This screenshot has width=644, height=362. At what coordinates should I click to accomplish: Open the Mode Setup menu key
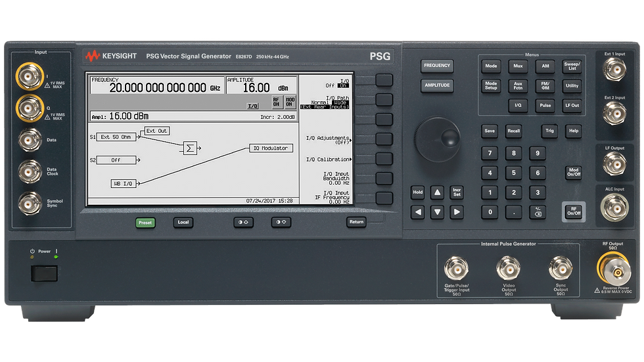click(x=492, y=86)
